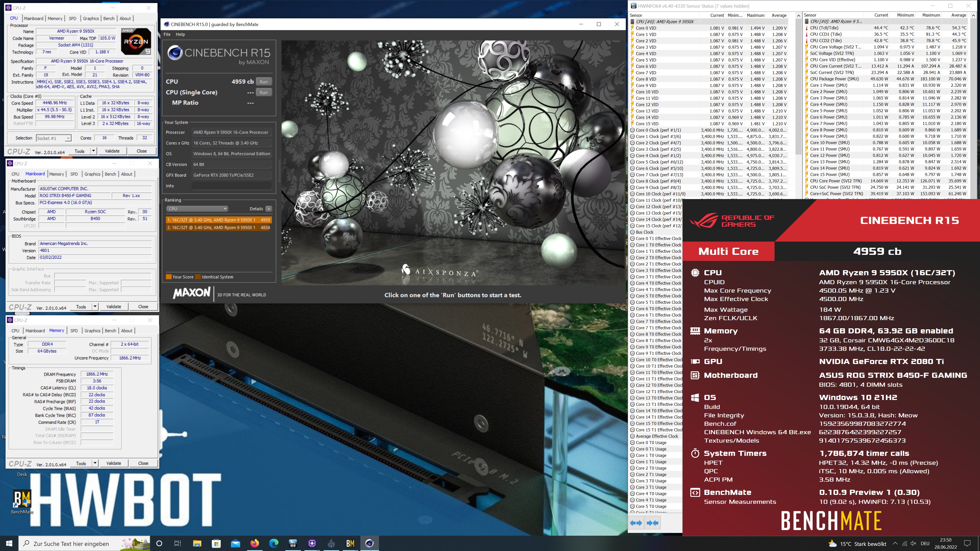Run the CPU (Single Core) benchmark
Screen dimensions: 980x551
(x=264, y=92)
